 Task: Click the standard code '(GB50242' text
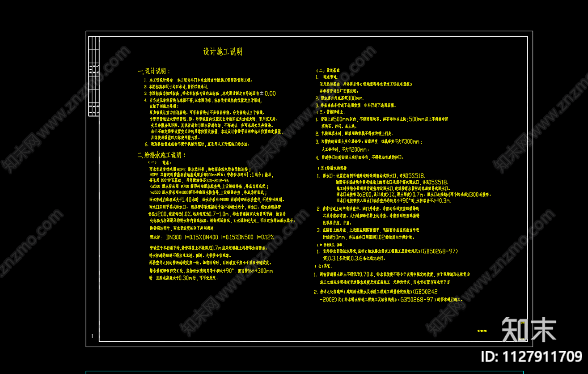click(x=425, y=292)
